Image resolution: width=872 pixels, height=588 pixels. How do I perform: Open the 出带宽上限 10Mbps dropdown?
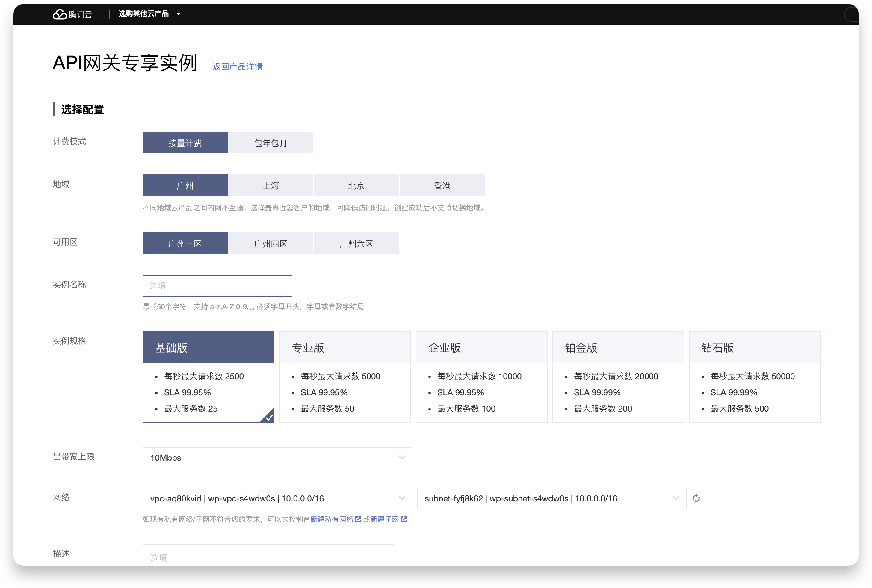(277, 457)
